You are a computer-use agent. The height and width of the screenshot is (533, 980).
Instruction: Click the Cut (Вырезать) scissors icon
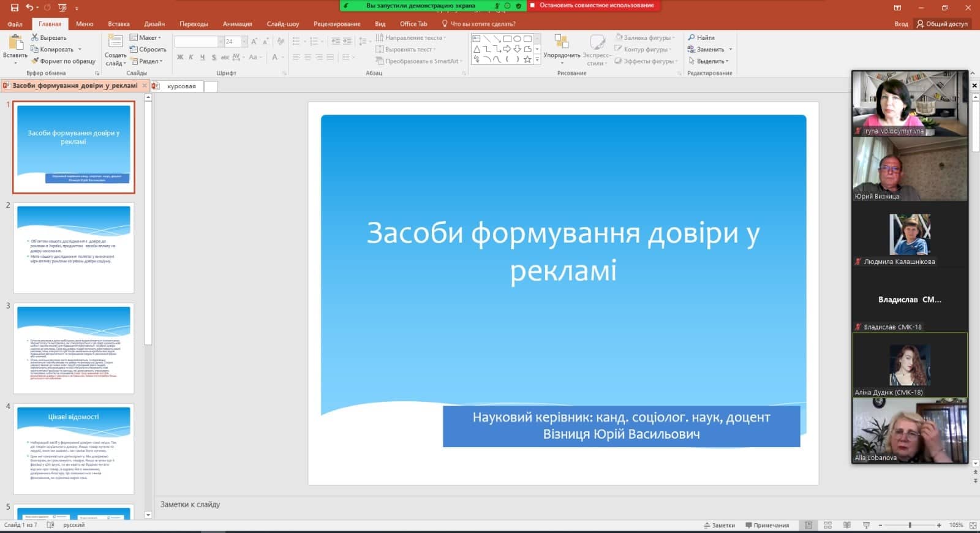pyautogui.click(x=35, y=37)
